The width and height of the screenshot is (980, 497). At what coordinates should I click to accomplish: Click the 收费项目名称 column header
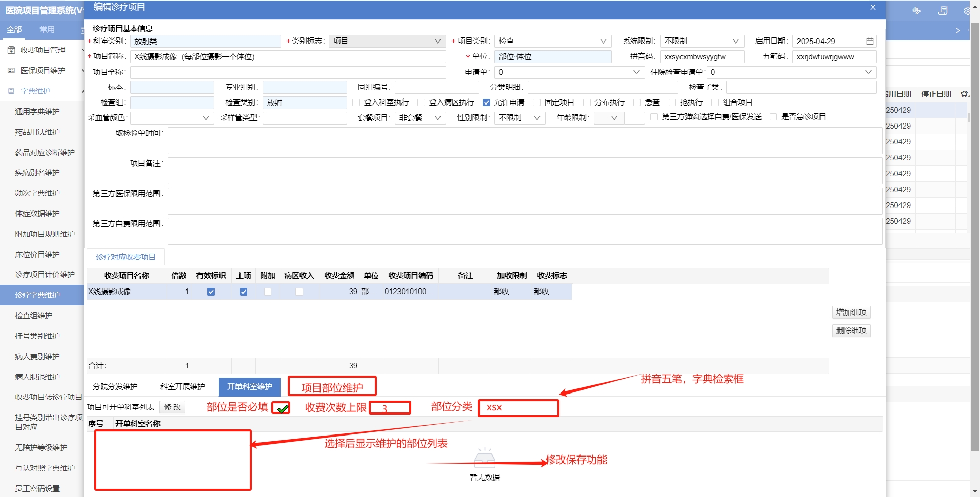[127, 276]
